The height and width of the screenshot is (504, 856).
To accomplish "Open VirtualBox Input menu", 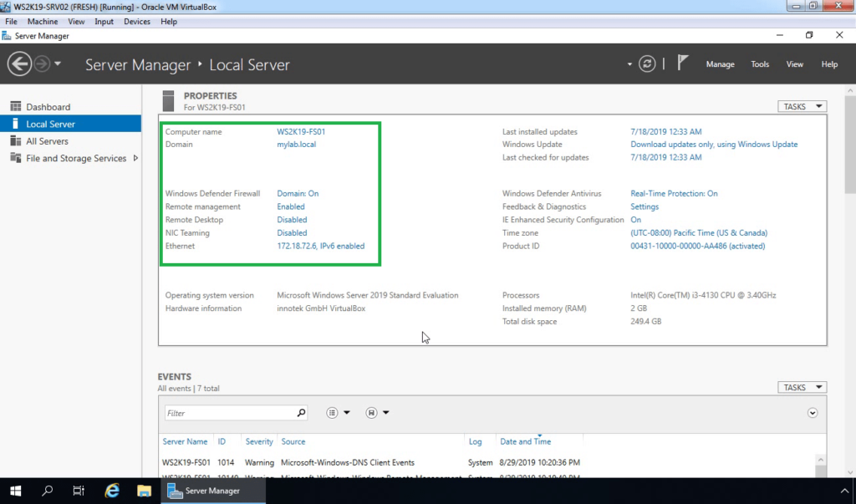I will tap(104, 21).
